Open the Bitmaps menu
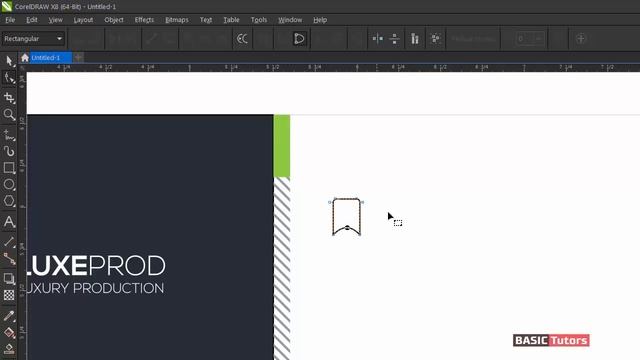640x360 pixels. click(177, 20)
